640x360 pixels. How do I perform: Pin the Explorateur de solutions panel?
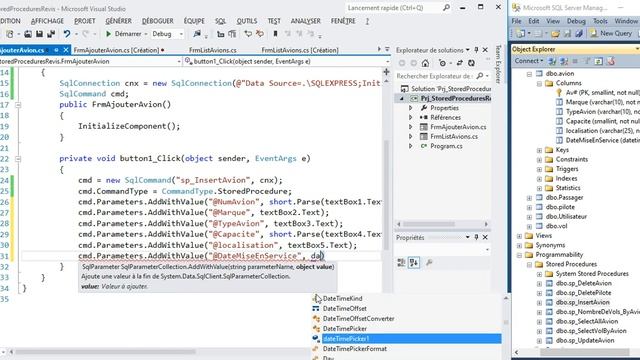(x=476, y=50)
